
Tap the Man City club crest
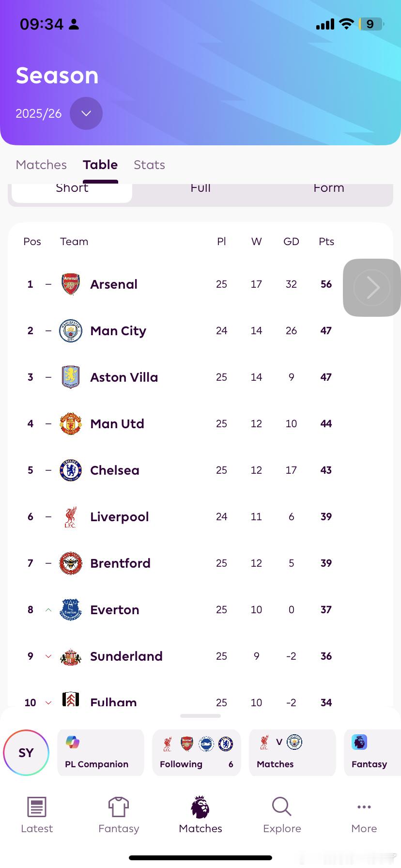(71, 331)
